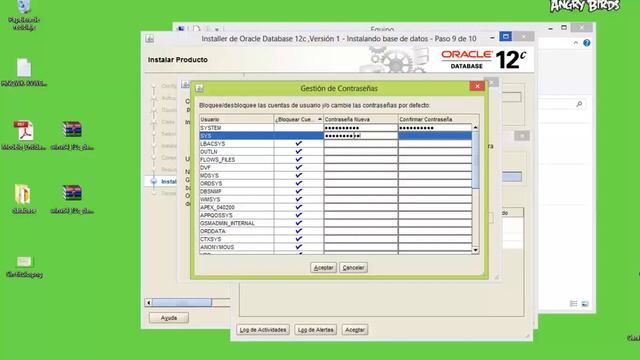Click LBACSYS new password field
Screen dimensions: 640x360
tap(361, 144)
